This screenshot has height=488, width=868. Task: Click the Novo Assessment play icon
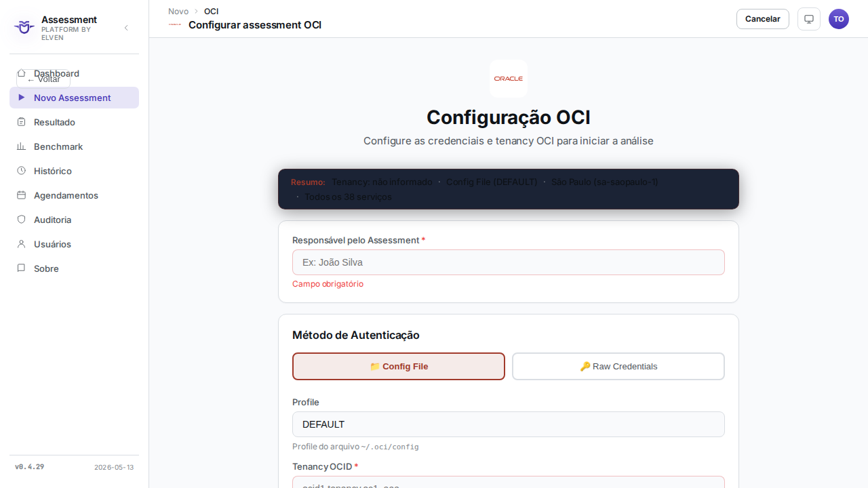pyautogui.click(x=21, y=98)
